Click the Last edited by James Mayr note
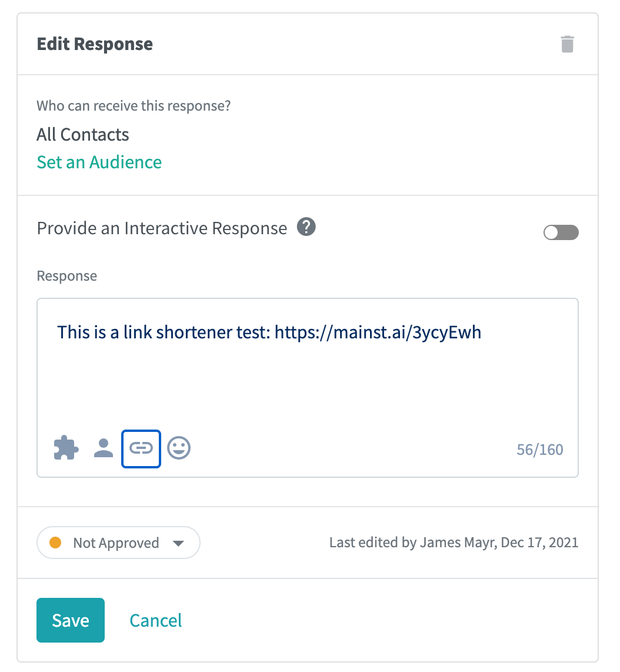The height and width of the screenshot is (672, 620). point(454,543)
